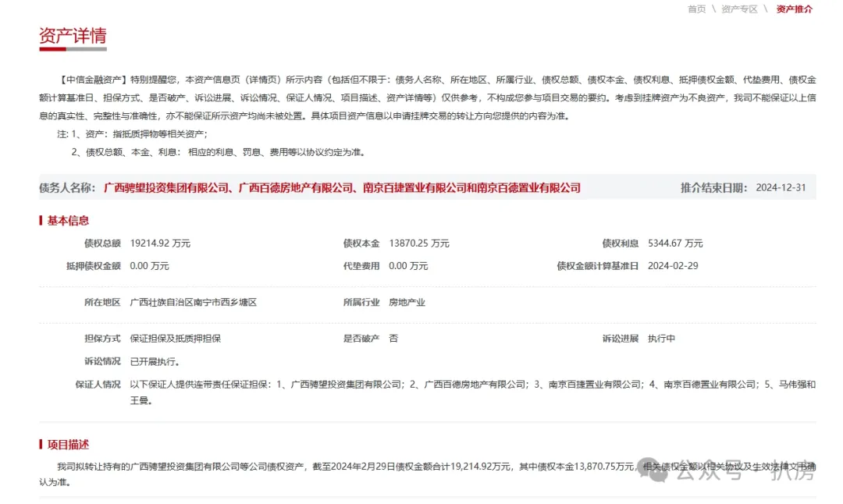The image size is (843, 504).
Task: Click the 诉讼进展 value 执行中
Action: pos(661,339)
